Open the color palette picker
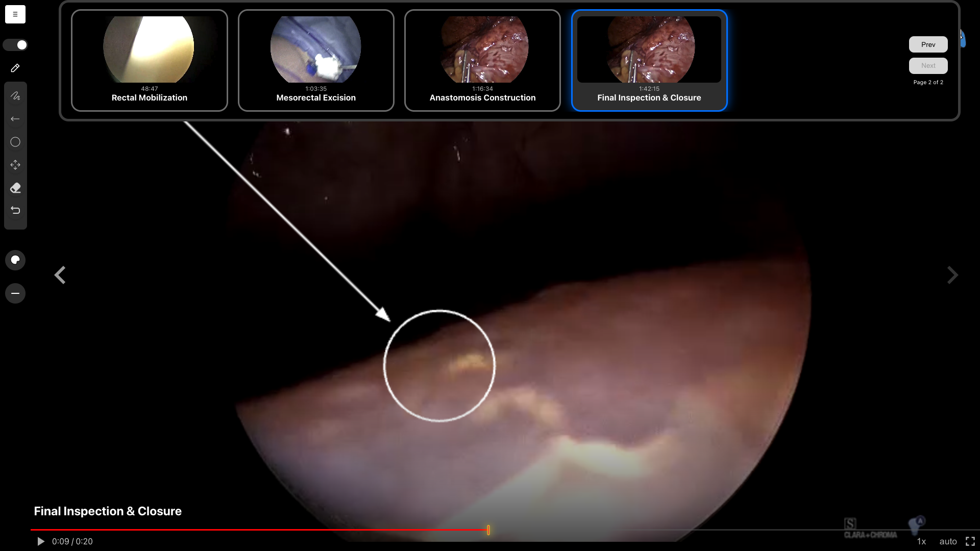This screenshot has width=980, height=551. [15, 260]
